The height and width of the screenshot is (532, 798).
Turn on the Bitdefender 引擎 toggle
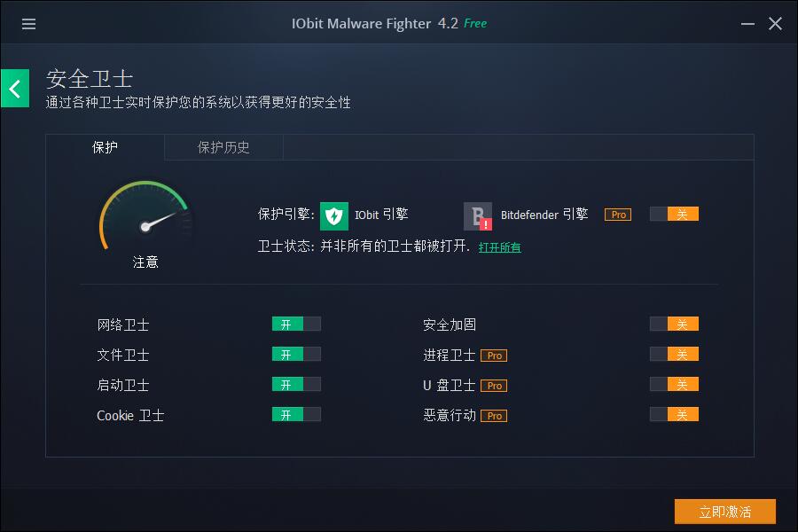pos(674,214)
